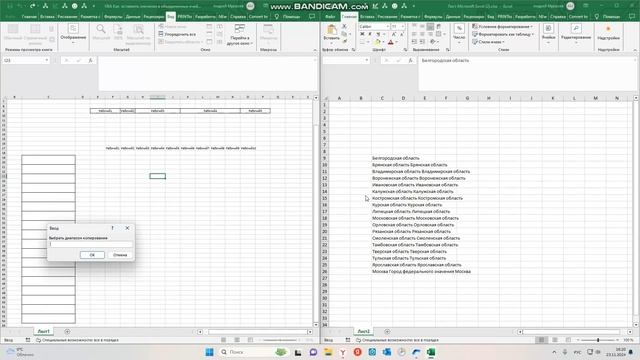Open Форматировать как таблицу dropdown

[502, 34]
